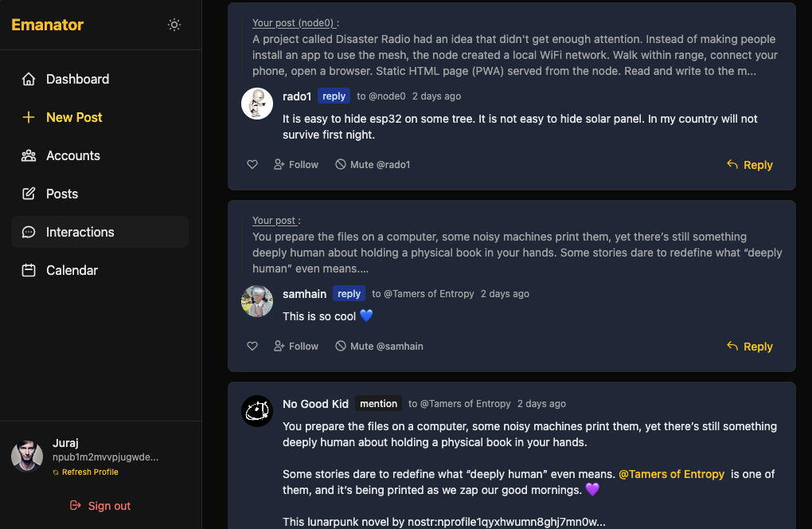Image resolution: width=812 pixels, height=529 pixels.
Task: Sign out of the account
Action: 100,506
